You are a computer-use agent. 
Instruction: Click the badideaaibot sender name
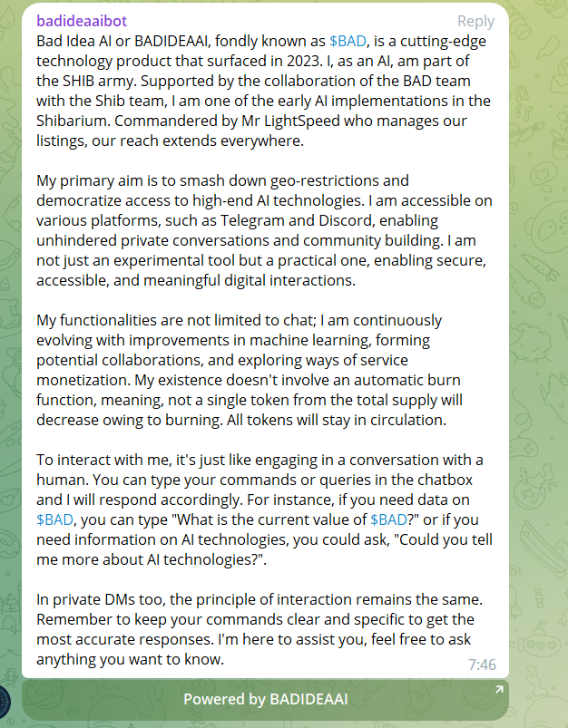82,21
